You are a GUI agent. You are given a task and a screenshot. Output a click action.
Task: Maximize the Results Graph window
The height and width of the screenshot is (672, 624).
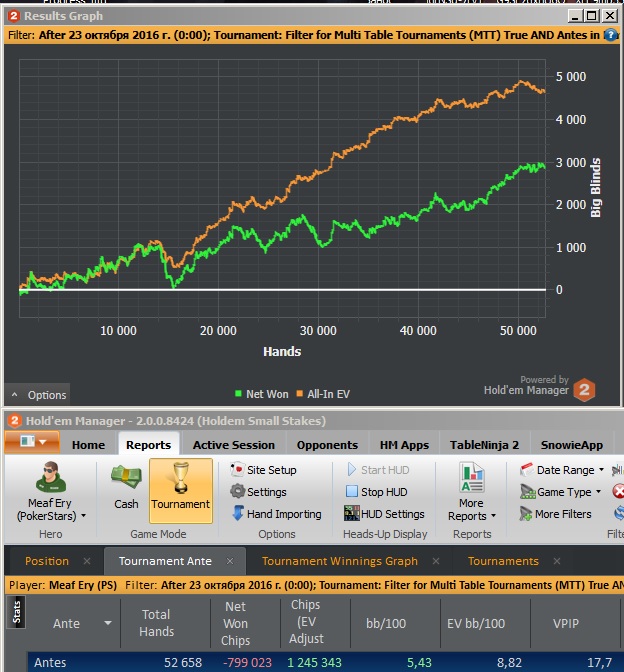591,16
